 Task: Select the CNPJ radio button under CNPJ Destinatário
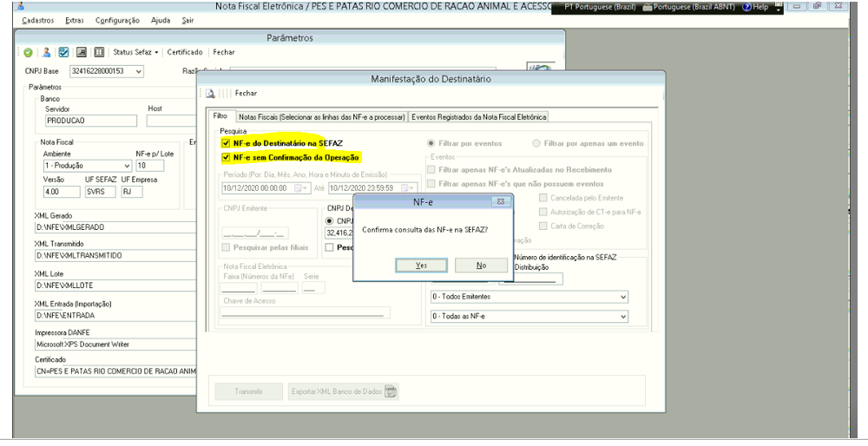click(x=329, y=220)
